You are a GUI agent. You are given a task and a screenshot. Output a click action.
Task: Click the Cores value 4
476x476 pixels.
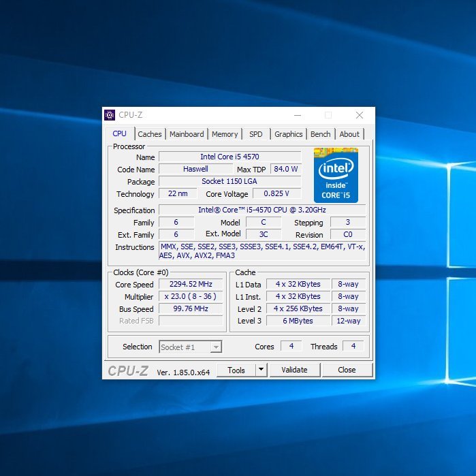coord(291,346)
